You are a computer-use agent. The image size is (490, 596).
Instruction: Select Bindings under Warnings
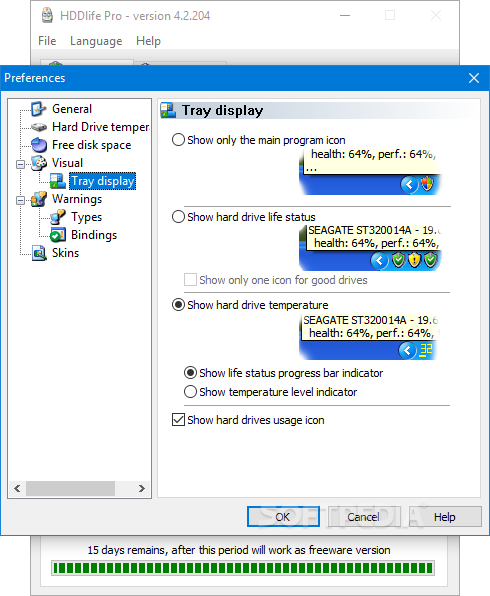coord(94,235)
